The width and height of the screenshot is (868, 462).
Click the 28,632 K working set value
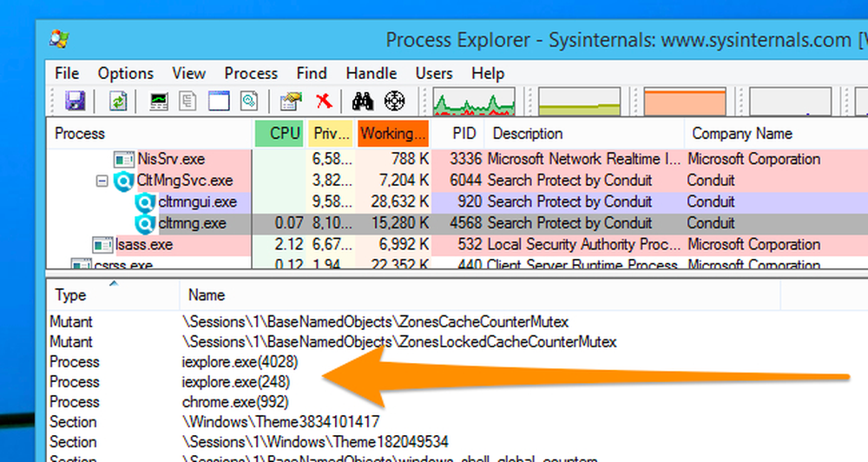[399, 201]
